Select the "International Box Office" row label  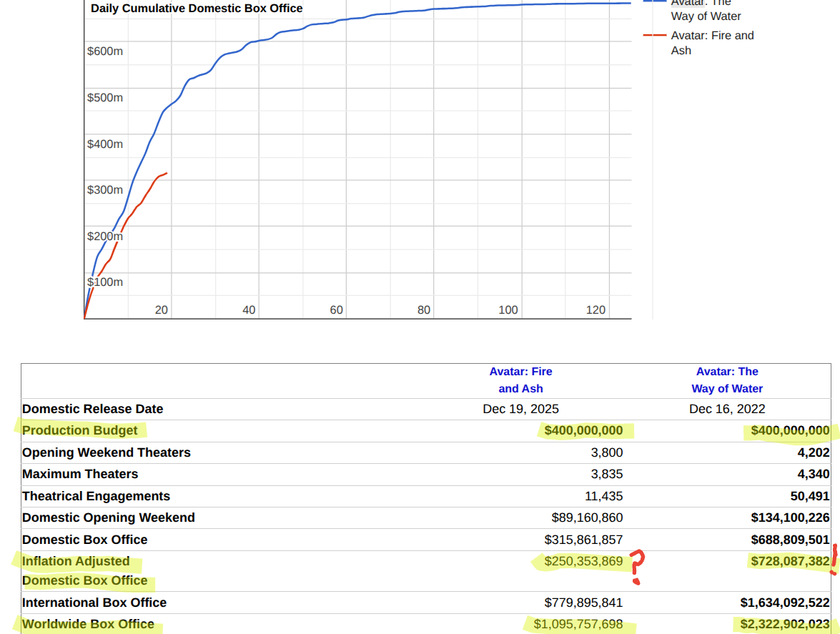point(94,603)
